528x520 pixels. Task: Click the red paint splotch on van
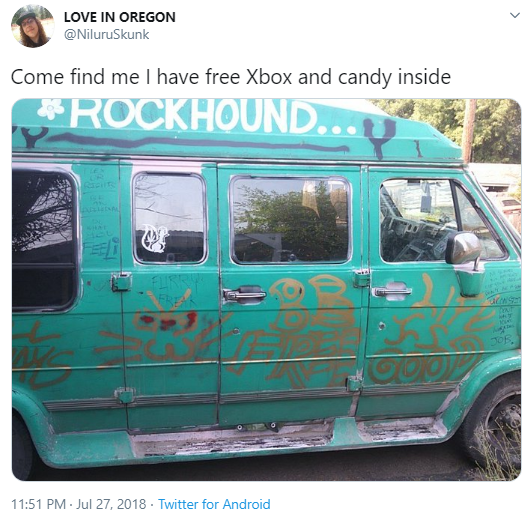[x=168, y=321]
